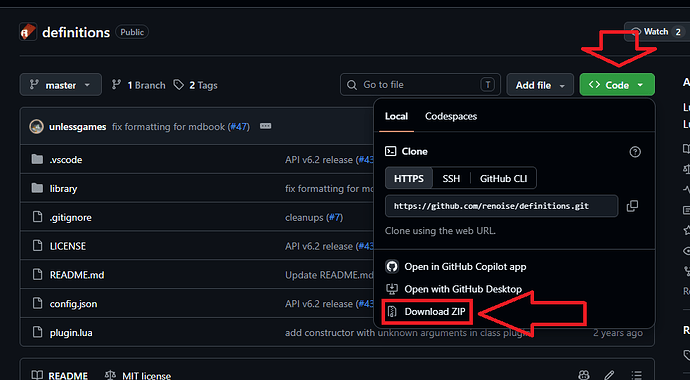Click the GitHub Desktop icon
The width and height of the screenshot is (690, 380).
(392, 289)
